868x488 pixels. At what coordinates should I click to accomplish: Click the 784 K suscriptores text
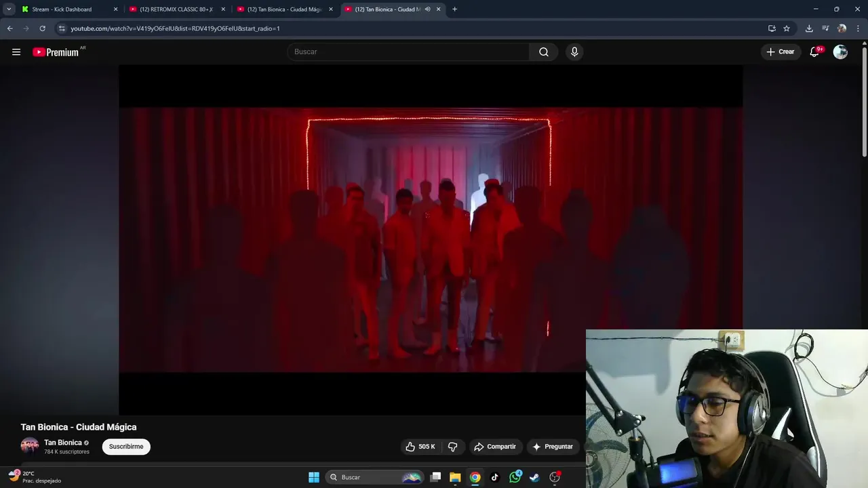pos(66,452)
